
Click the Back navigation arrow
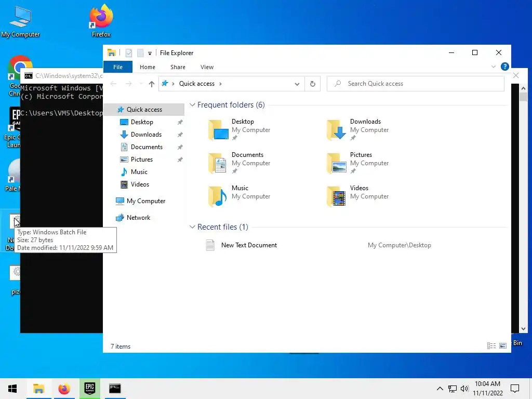[x=114, y=84]
